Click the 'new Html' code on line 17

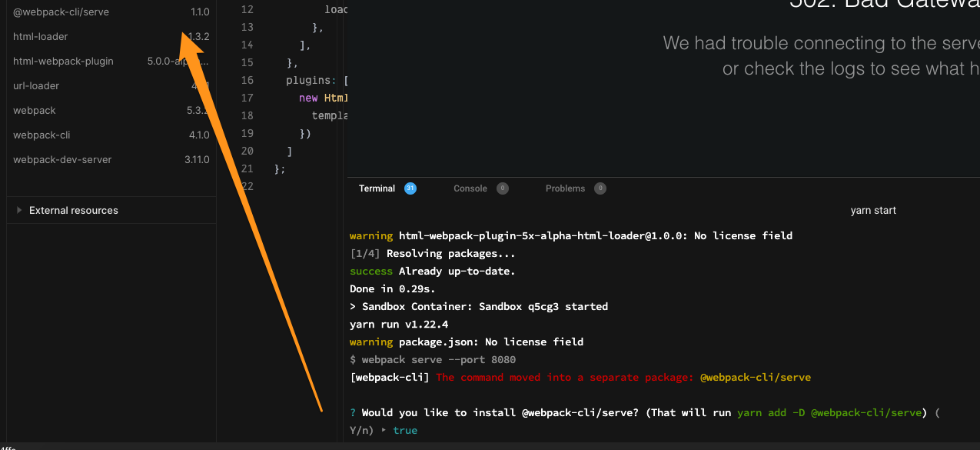(324, 98)
